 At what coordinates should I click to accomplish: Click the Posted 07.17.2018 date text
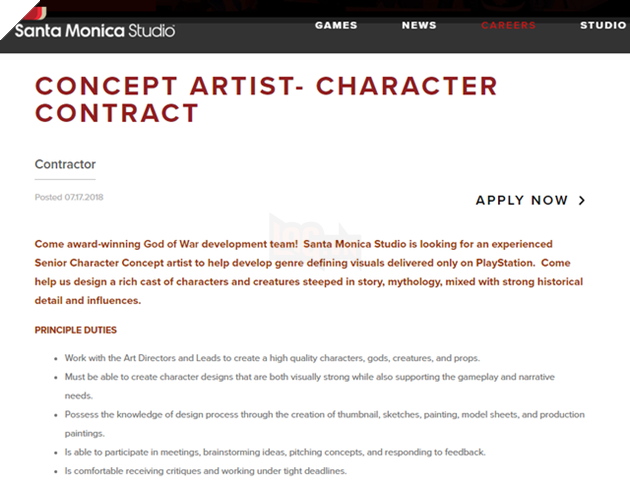(x=69, y=197)
